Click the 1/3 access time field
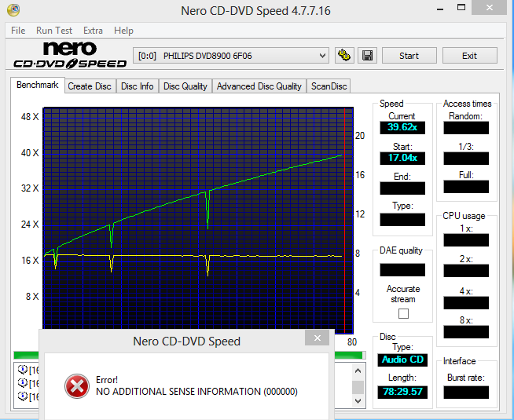 click(466, 158)
